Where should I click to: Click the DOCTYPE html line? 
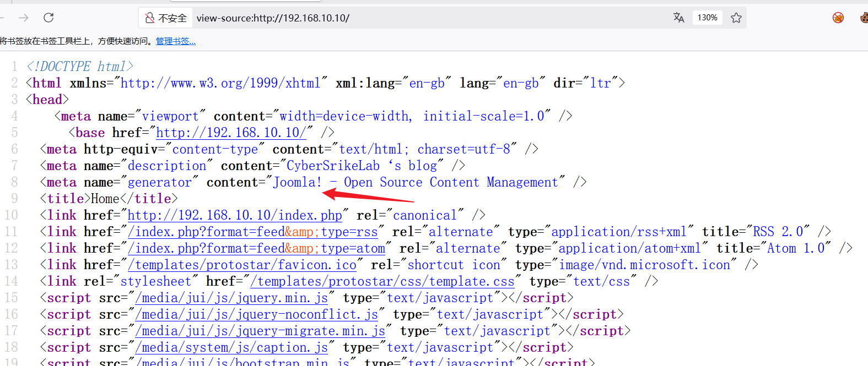80,67
